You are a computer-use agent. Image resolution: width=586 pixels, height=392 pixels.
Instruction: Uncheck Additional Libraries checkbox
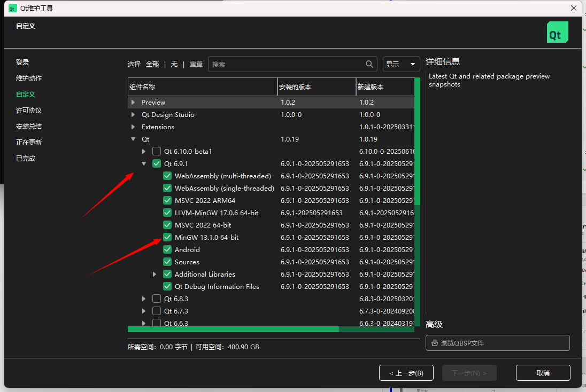(x=167, y=275)
